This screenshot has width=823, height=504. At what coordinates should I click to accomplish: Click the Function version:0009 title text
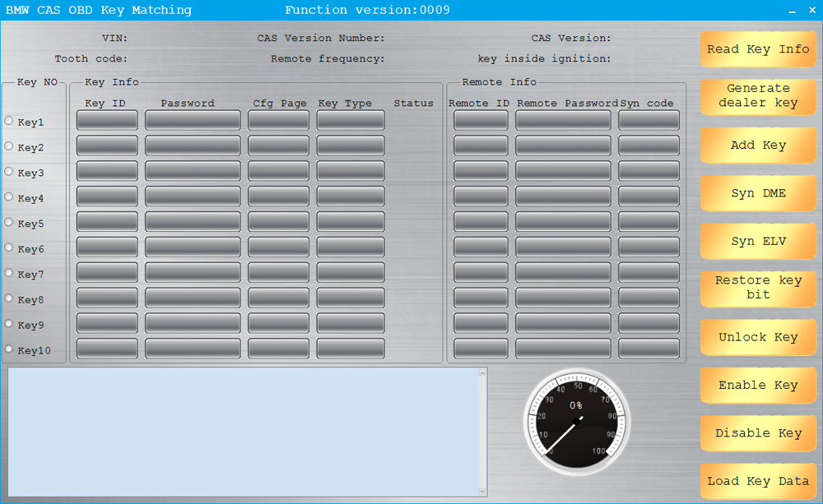(367, 10)
